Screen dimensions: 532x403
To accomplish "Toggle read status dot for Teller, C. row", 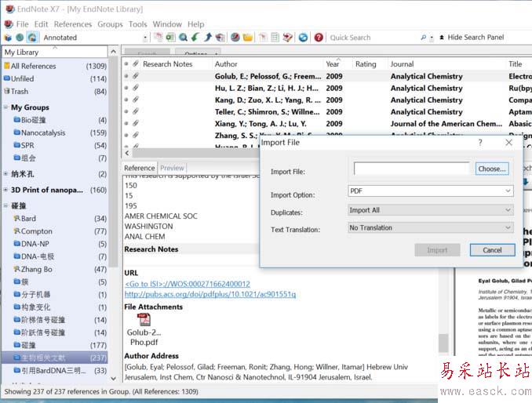I will tap(126, 111).
